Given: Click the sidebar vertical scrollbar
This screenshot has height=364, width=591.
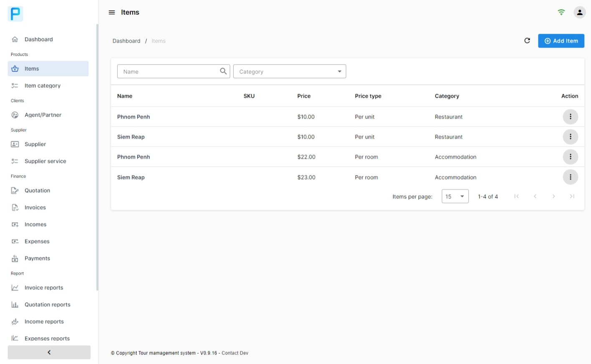Looking at the screenshot, I should tap(97, 157).
